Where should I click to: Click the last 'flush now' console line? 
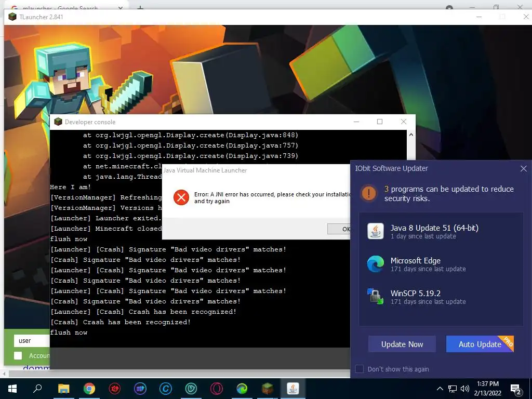click(x=69, y=332)
